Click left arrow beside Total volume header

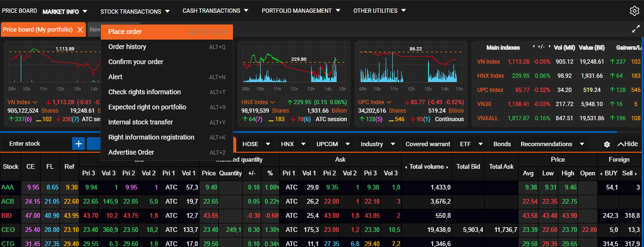406,167
